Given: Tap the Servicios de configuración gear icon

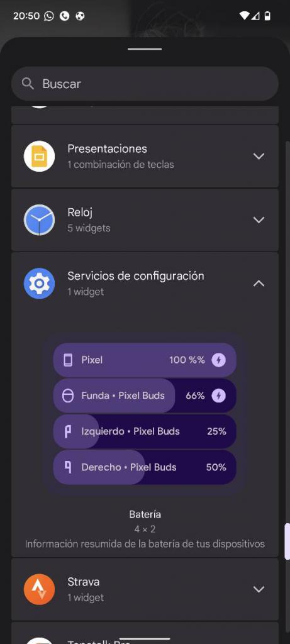Looking at the screenshot, I should coord(39,284).
